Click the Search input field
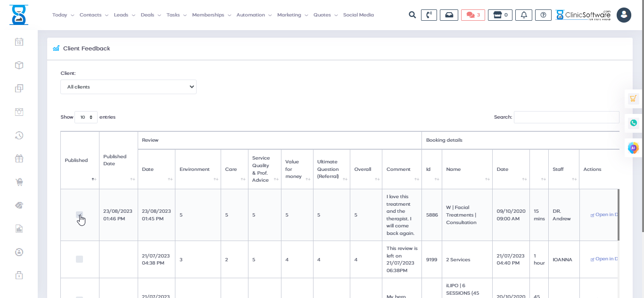The width and height of the screenshot is (644, 298). (x=566, y=117)
